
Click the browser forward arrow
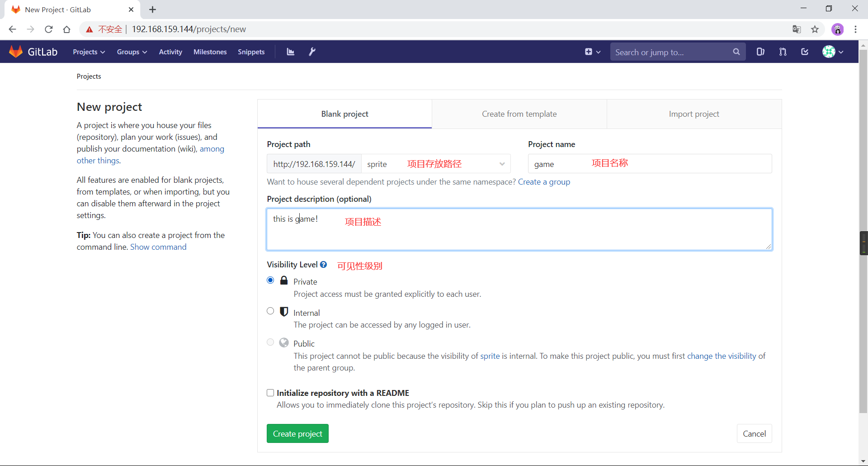[31, 29]
